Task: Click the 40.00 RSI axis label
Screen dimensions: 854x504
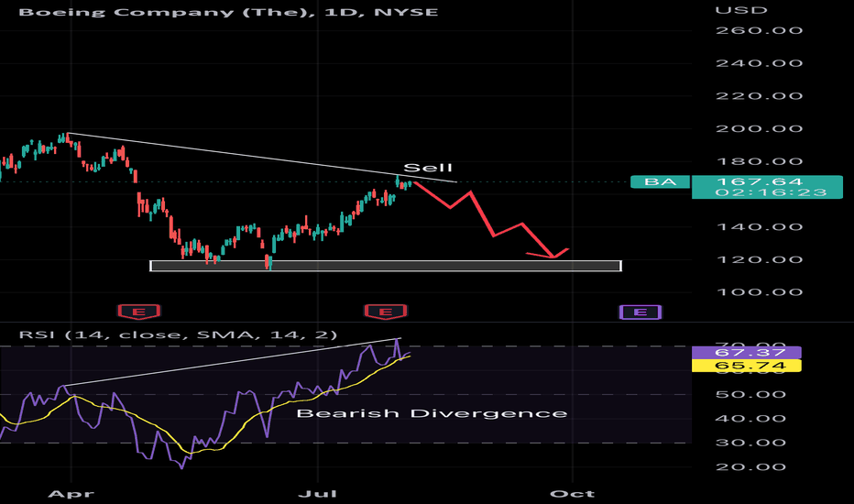Action: pyautogui.click(x=750, y=419)
